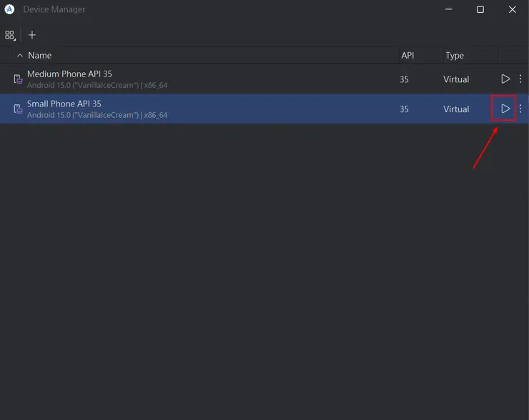Click API value 35 in Medium Phone row

(405, 79)
